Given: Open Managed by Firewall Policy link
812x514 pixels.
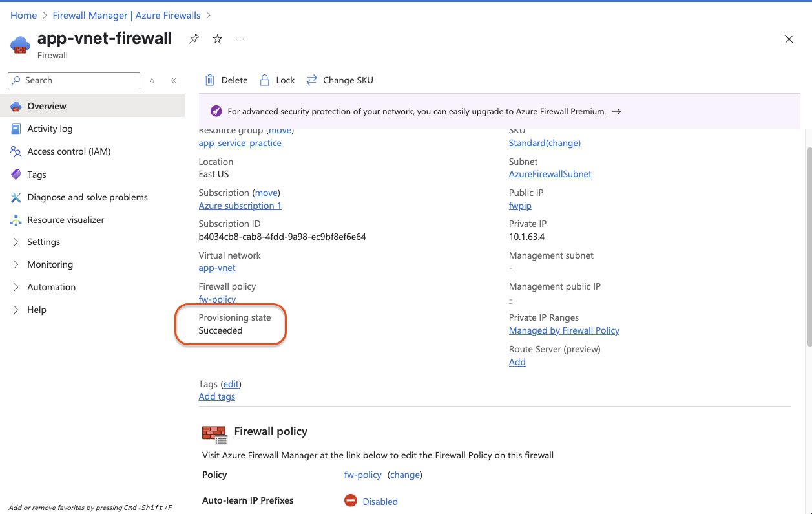Looking at the screenshot, I should pyautogui.click(x=564, y=330).
